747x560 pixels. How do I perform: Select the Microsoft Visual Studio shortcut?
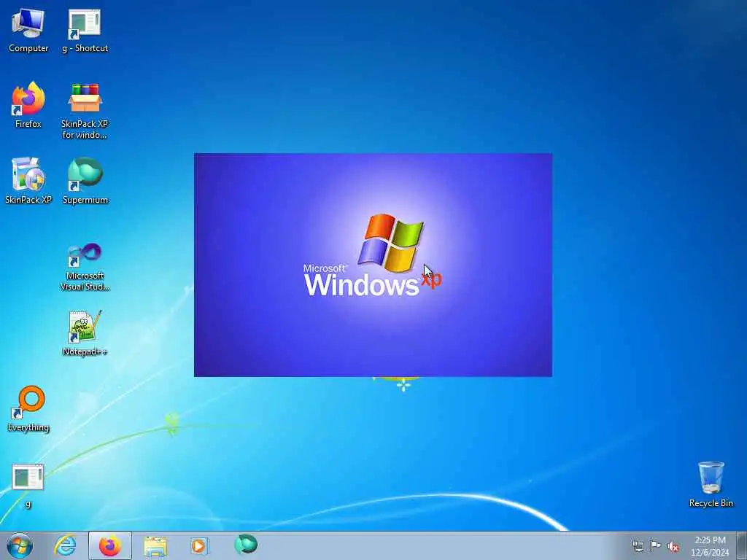point(85,267)
